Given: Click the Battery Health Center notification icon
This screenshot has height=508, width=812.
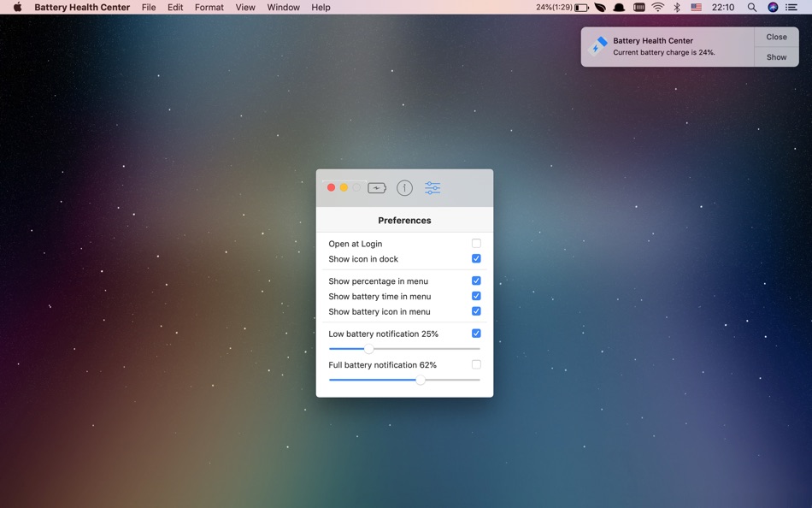Looking at the screenshot, I should (597, 46).
